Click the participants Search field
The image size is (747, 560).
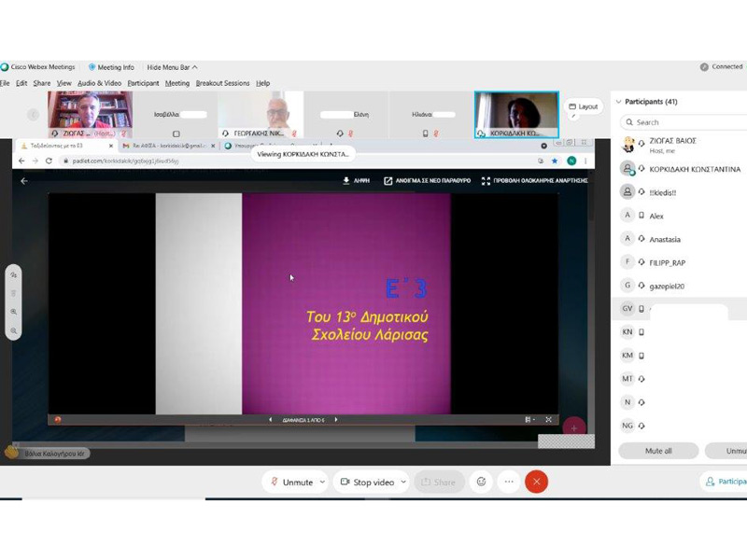pyautogui.click(x=682, y=122)
